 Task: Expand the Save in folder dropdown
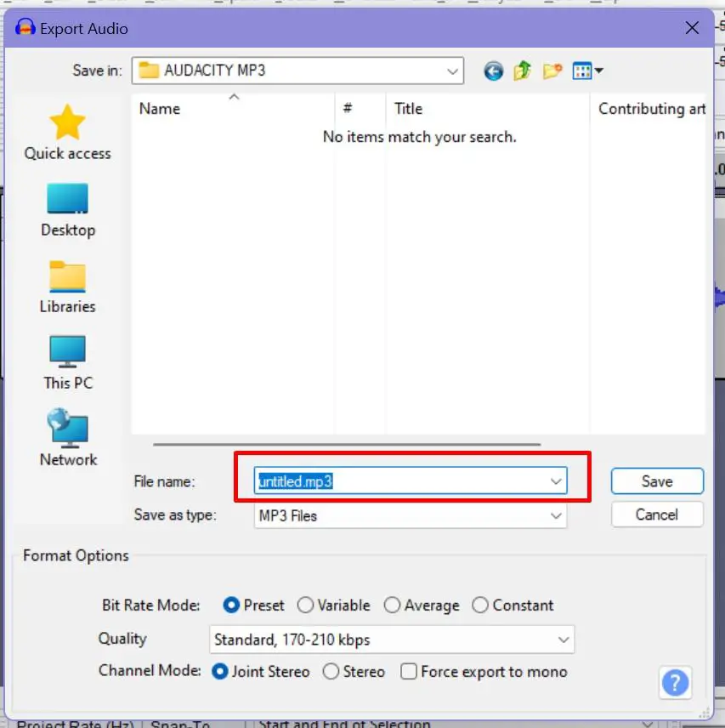point(297,71)
